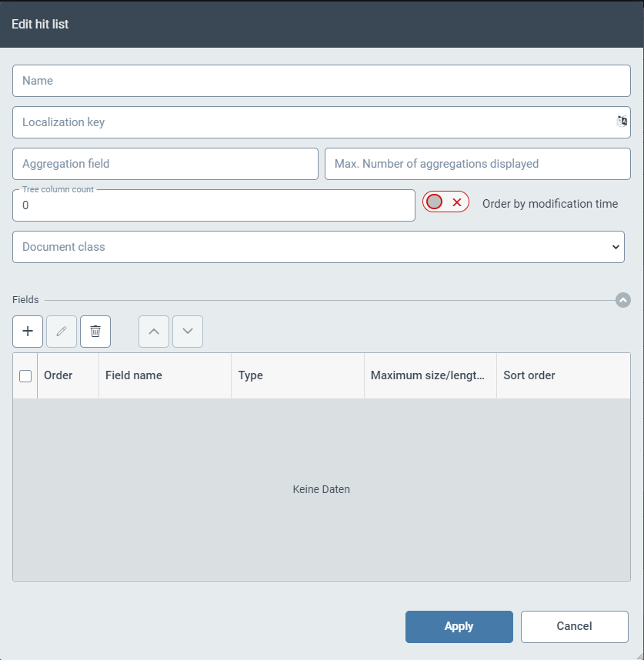Move field up with arrow icon

coord(154,332)
